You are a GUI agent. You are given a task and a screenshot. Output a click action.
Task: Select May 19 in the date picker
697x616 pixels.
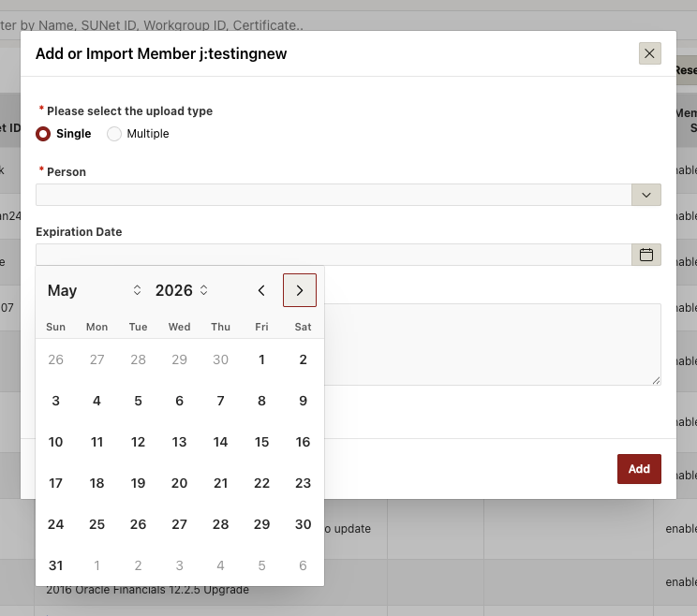click(139, 483)
